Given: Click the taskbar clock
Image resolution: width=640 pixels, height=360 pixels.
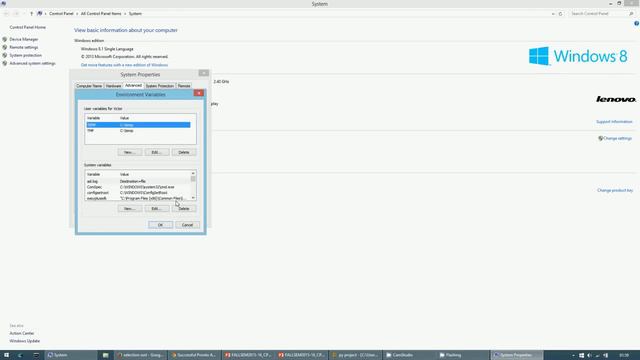Looking at the screenshot, I should pyautogui.click(x=624, y=355).
